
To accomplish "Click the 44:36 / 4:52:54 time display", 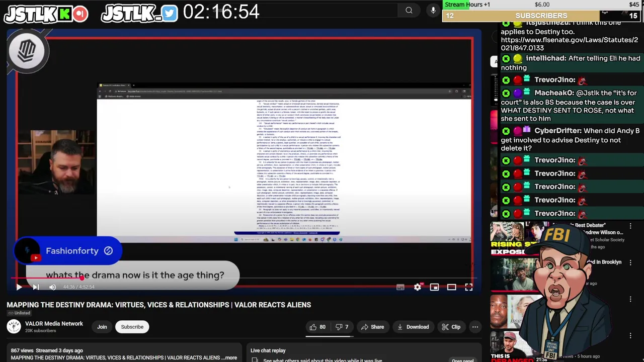I will (78, 287).
